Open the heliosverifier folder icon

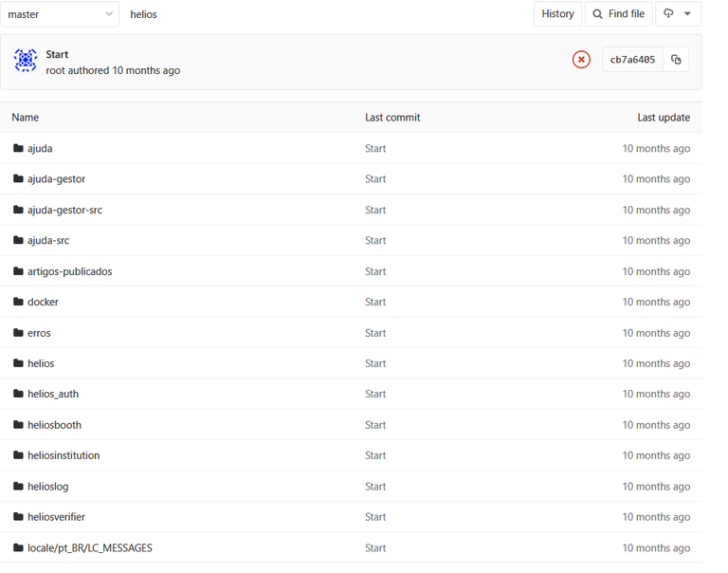click(18, 517)
